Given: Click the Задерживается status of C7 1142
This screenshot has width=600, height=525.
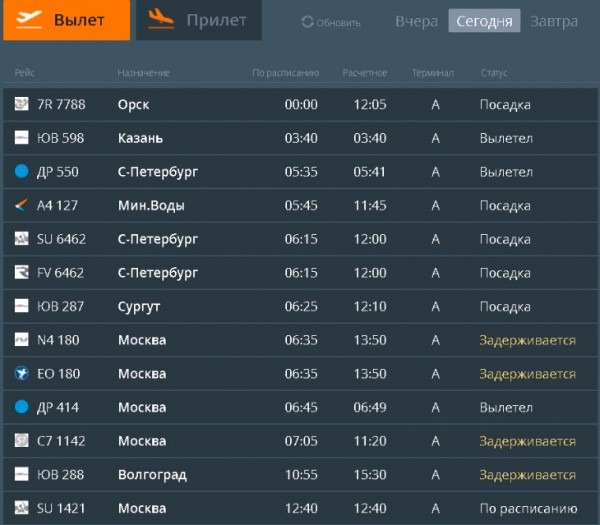Looking at the screenshot, I should tap(527, 441).
